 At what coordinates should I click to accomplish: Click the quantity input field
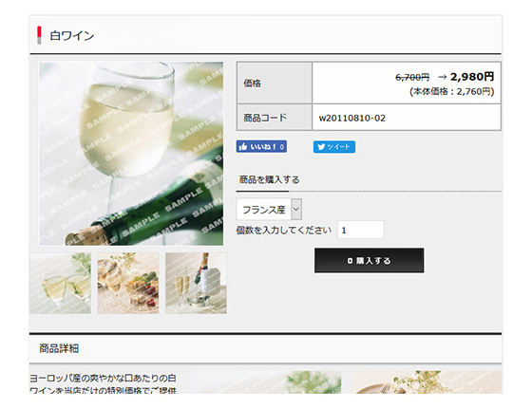click(361, 230)
